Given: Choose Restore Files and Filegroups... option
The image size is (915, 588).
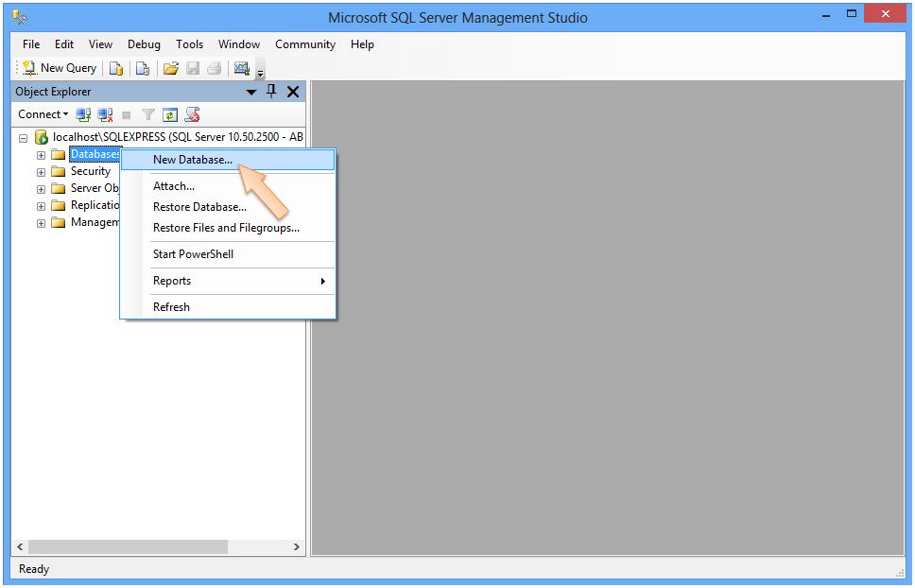Looking at the screenshot, I should 228,228.
